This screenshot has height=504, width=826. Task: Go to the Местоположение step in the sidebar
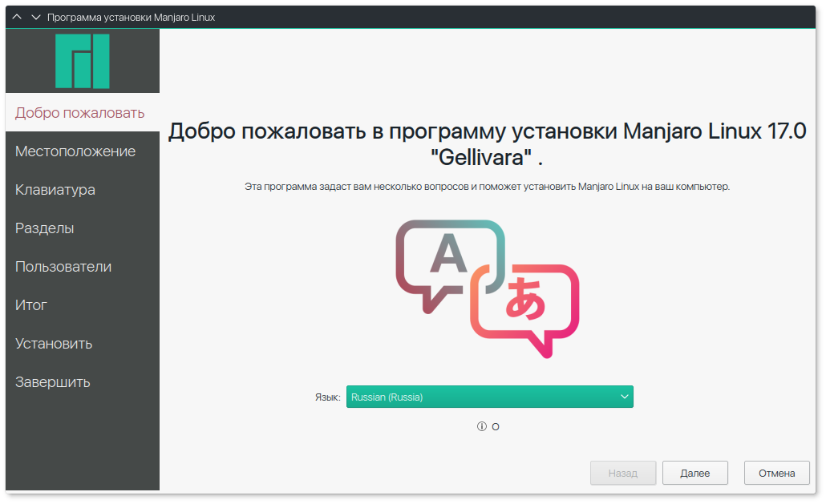(x=75, y=151)
